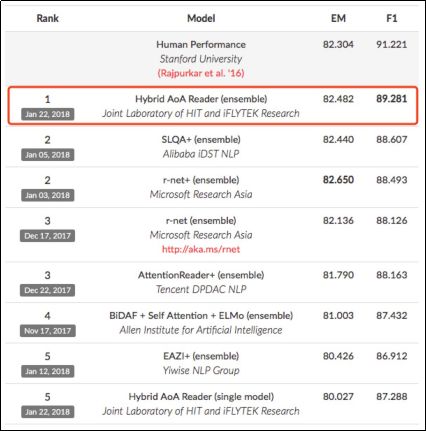
Task: Click the Jan 12, 2018 date badge
Action: tap(48, 371)
